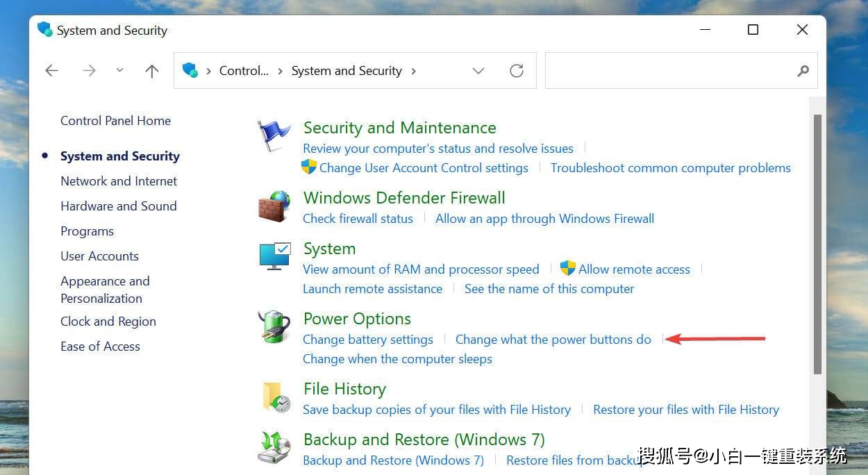Open User Accounts category

99,256
